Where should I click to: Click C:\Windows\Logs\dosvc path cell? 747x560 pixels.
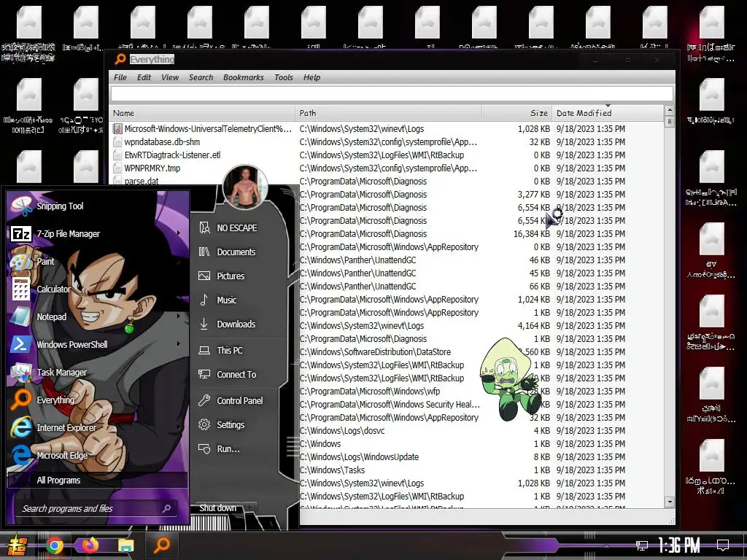pyautogui.click(x=341, y=430)
